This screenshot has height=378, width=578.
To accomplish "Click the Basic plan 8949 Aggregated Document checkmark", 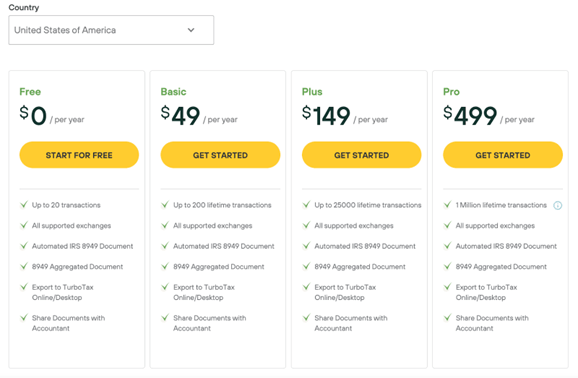I will [165, 266].
